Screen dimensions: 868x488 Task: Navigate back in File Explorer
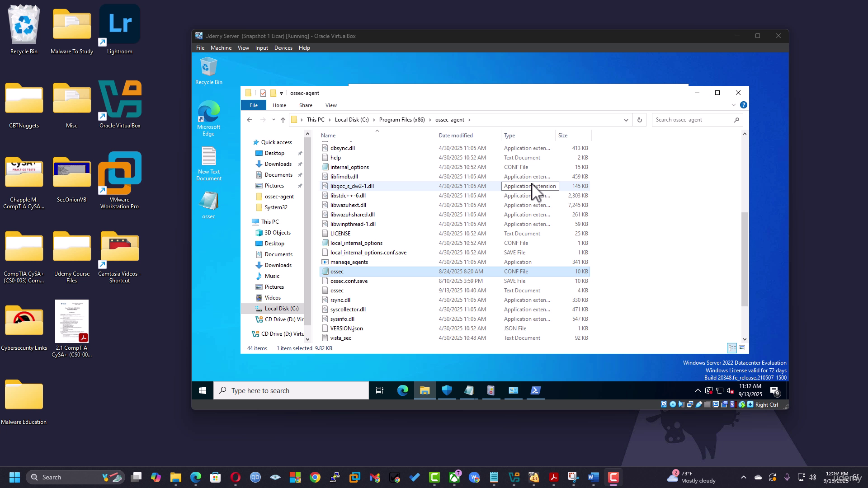point(250,120)
